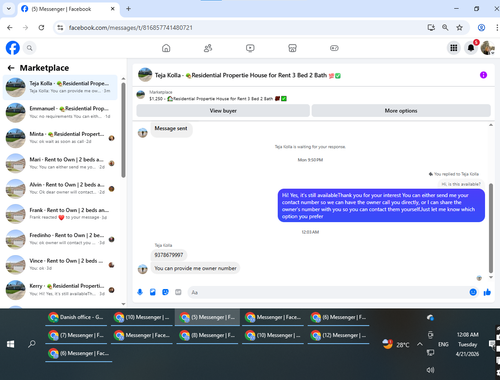Open the Fredinho Rent to Own conversation

pos(60,239)
